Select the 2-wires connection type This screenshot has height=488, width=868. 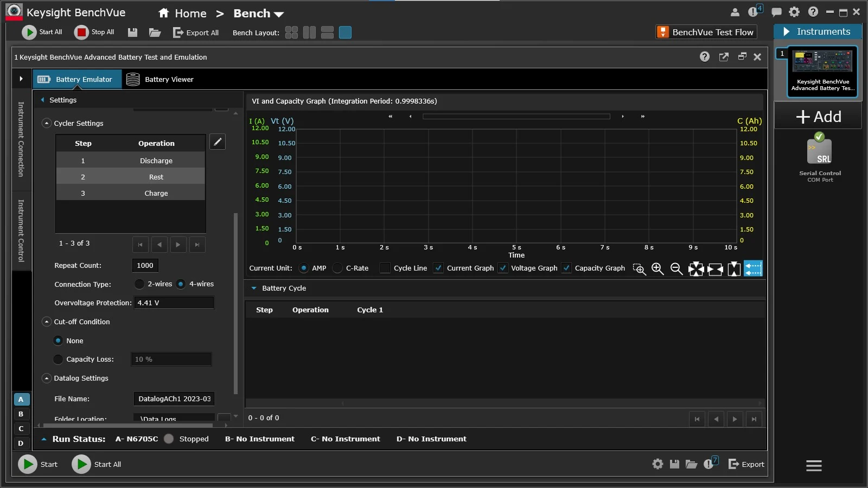(139, 284)
